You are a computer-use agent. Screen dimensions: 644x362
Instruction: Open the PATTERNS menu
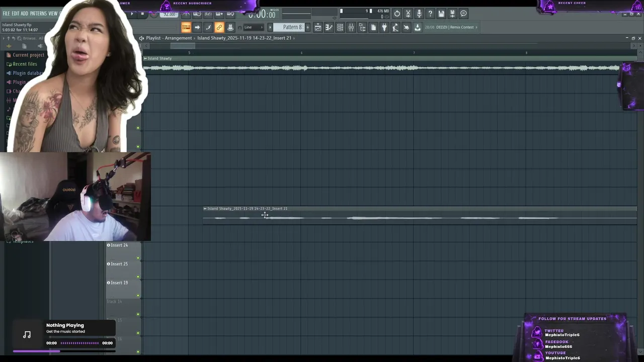38,14
